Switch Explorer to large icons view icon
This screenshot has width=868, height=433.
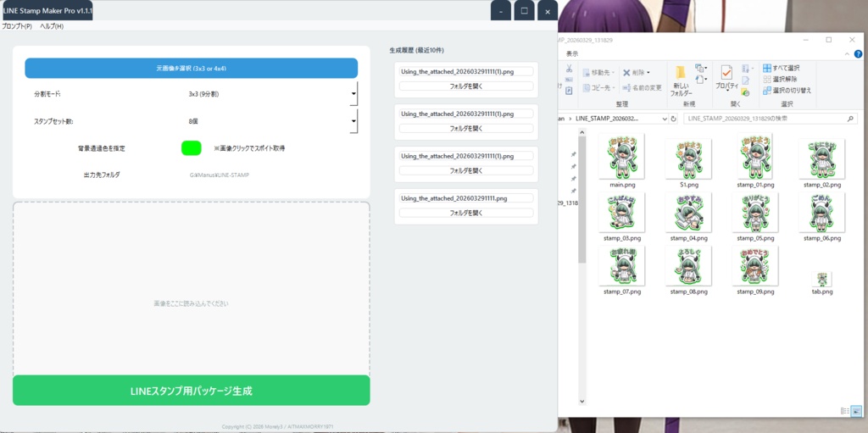(856, 411)
